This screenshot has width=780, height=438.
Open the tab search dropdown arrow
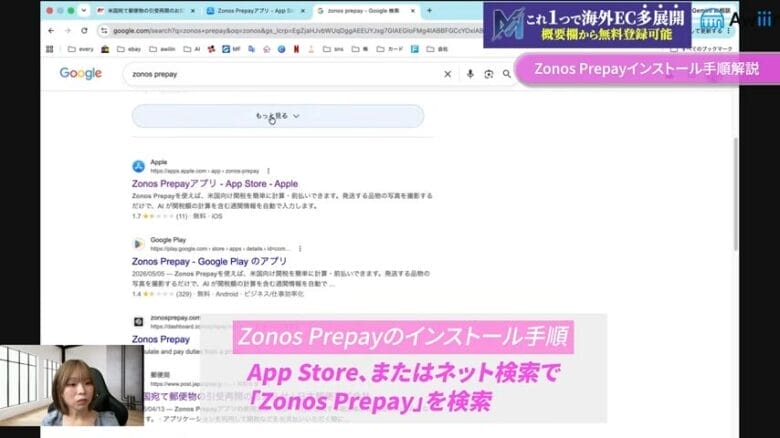click(84, 10)
